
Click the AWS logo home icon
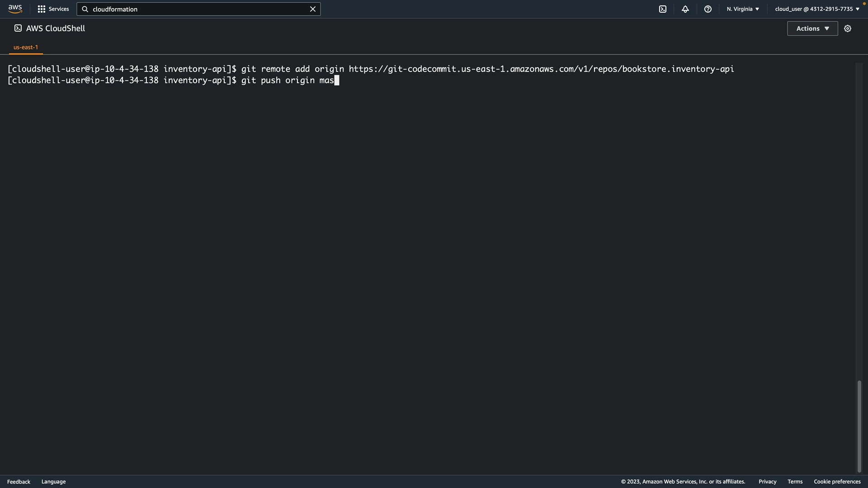[x=15, y=9]
